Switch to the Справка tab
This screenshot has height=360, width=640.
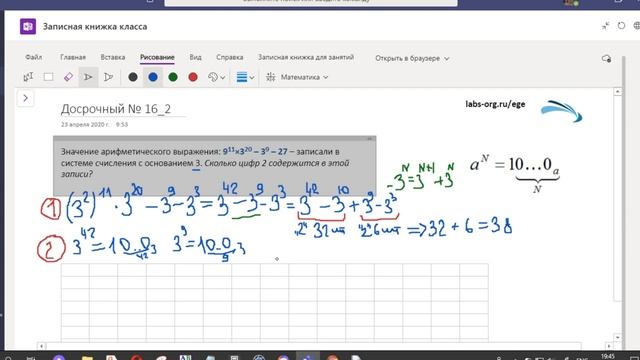pyautogui.click(x=229, y=57)
